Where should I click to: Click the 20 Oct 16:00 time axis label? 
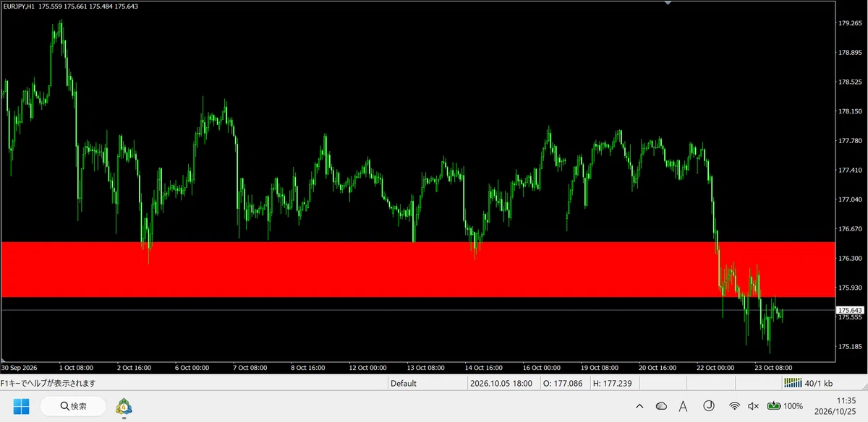coord(658,367)
